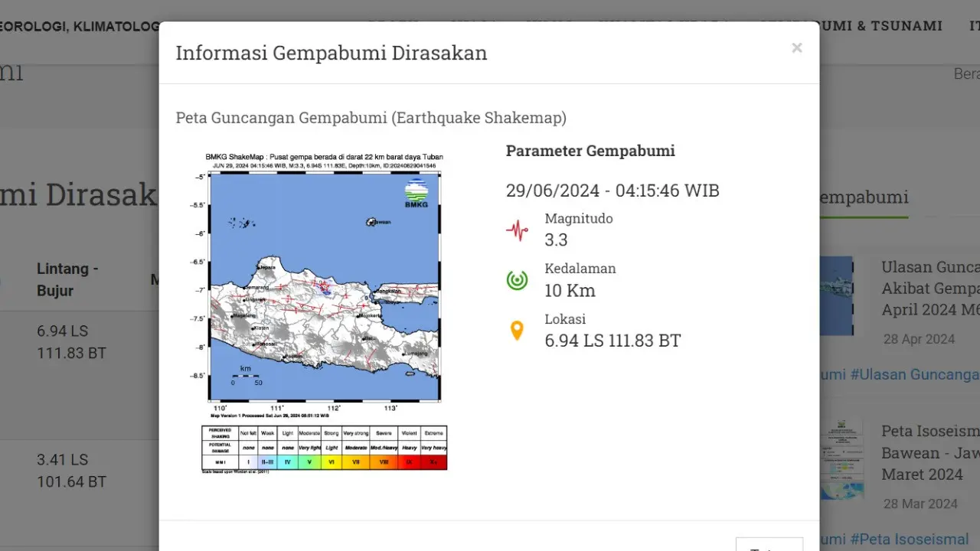Screen dimensions: 980x551
Task: Click the red magnitude seismograph icon
Action: (517, 230)
